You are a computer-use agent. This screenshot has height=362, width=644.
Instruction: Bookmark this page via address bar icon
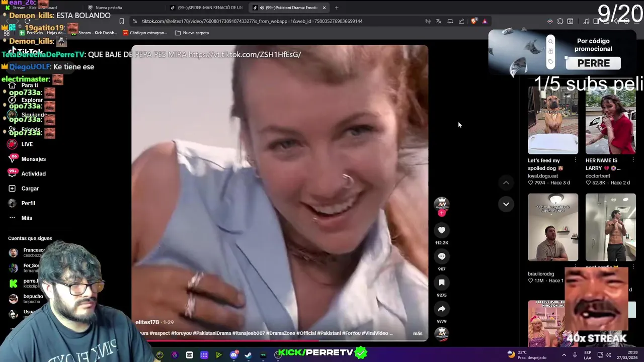122,21
